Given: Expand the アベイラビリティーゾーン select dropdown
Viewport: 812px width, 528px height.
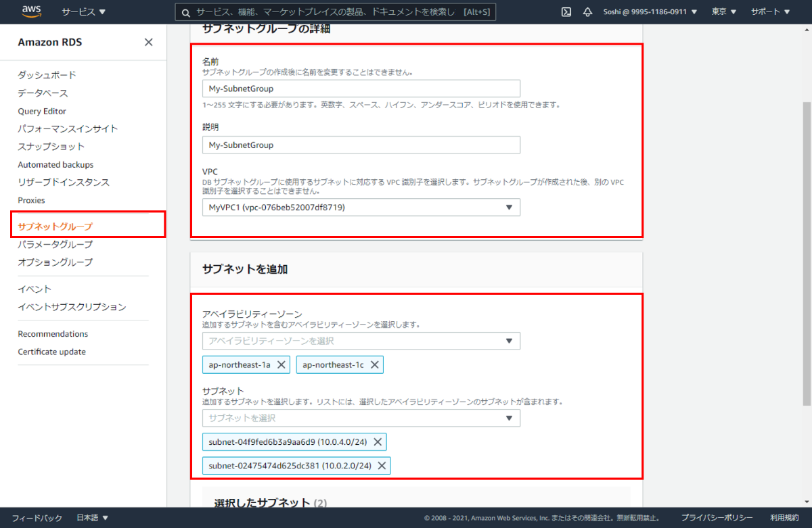Looking at the screenshot, I should (x=361, y=341).
